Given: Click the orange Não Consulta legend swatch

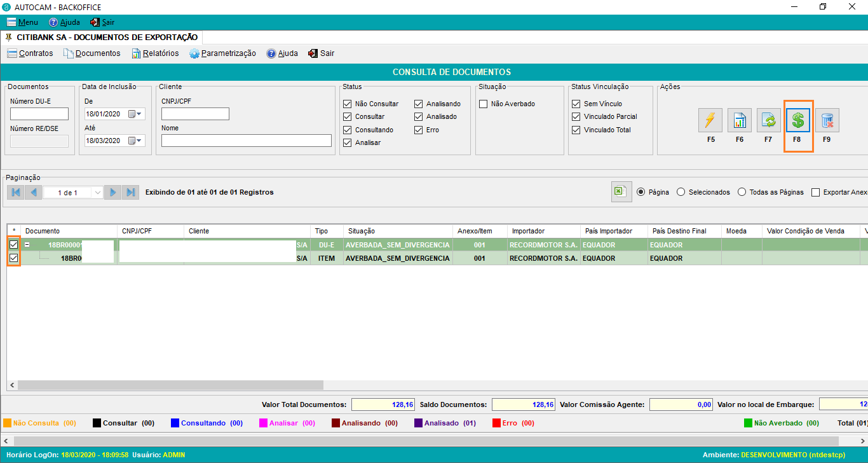Looking at the screenshot, I should click(x=8, y=423).
